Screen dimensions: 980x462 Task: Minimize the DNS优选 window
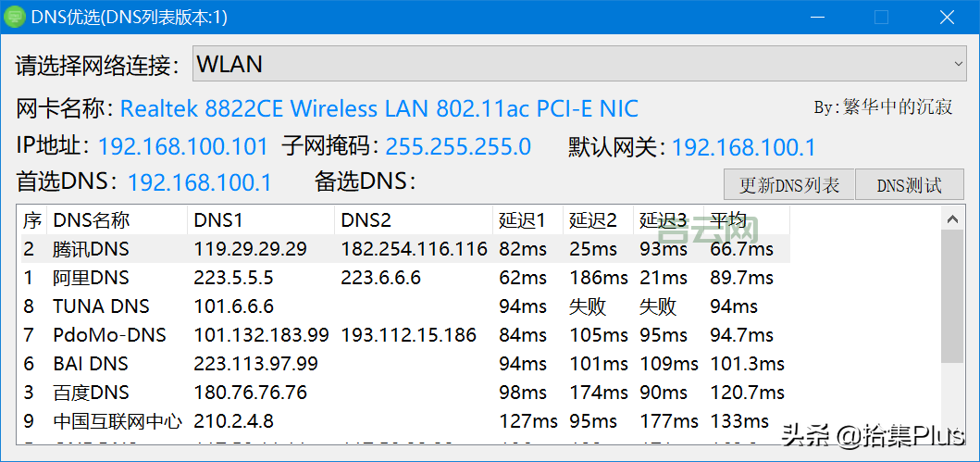pyautogui.click(x=815, y=18)
